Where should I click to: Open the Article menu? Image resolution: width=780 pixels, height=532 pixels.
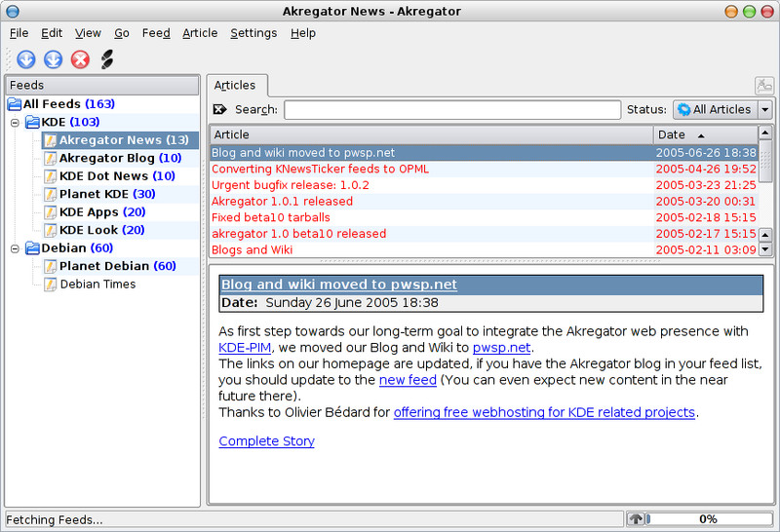[x=200, y=33]
